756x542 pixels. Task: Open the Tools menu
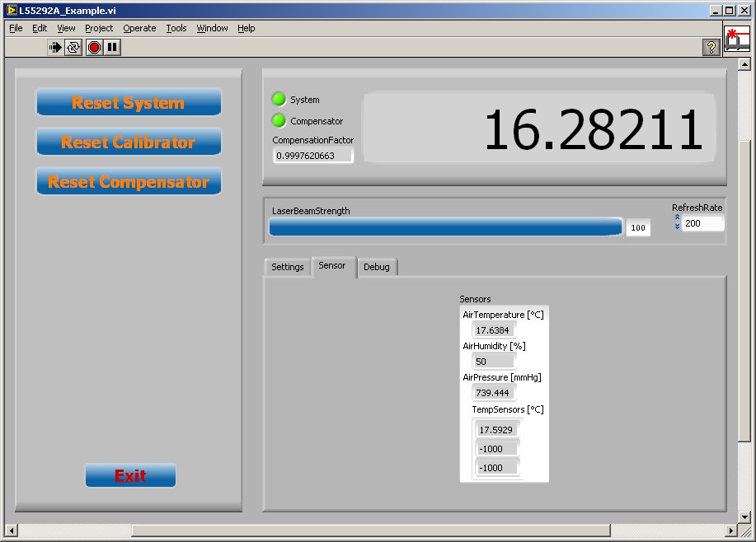tap(176, 28)
